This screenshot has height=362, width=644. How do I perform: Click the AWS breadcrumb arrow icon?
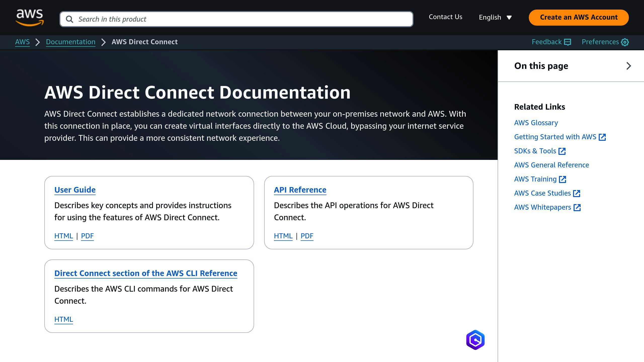click(38, 42)
